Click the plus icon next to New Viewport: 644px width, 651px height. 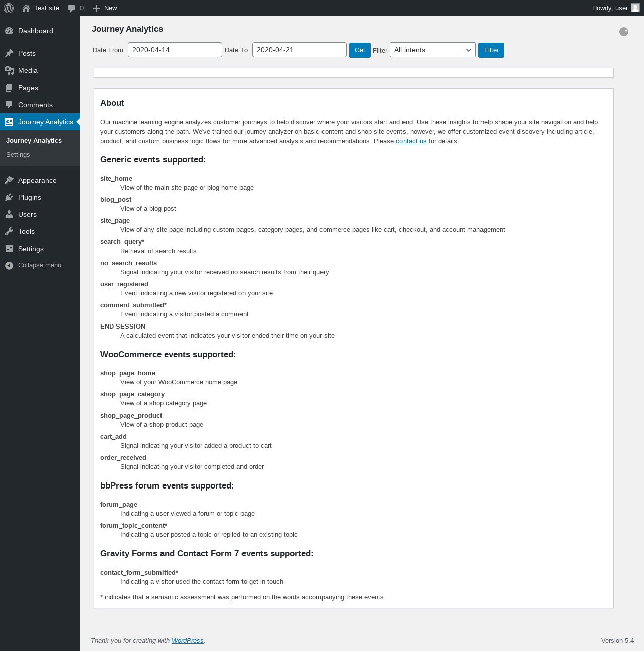97,8
